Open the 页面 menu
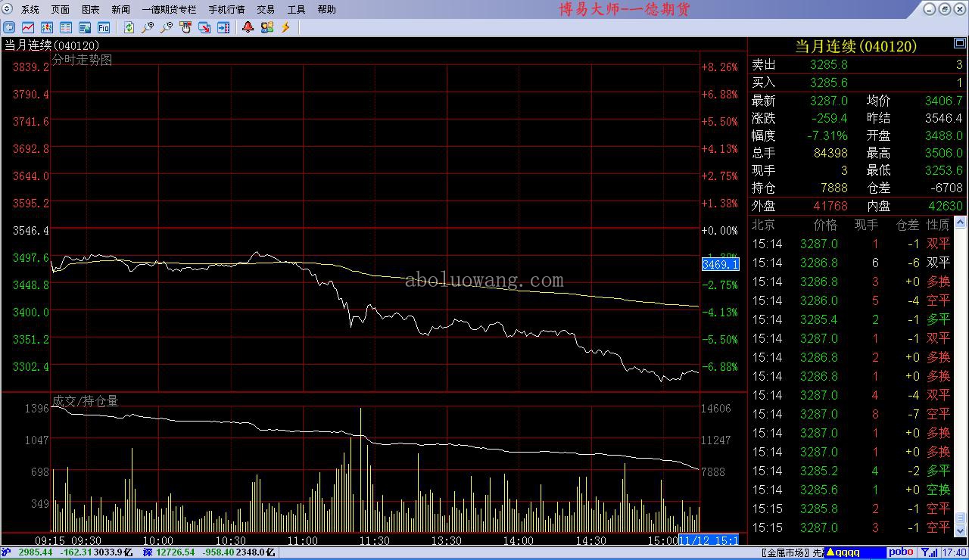 [61, 10]
